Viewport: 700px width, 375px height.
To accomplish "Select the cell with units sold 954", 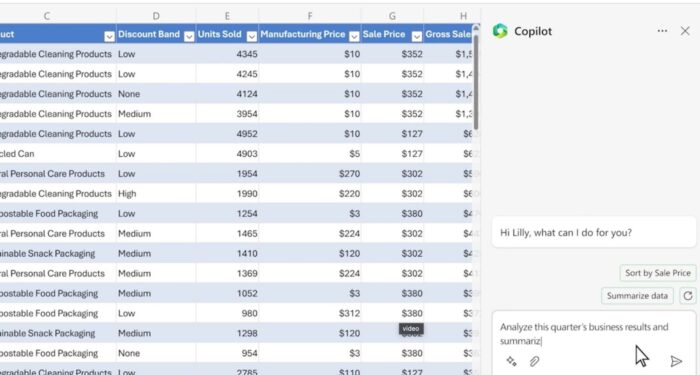I will tap(227, 353).
